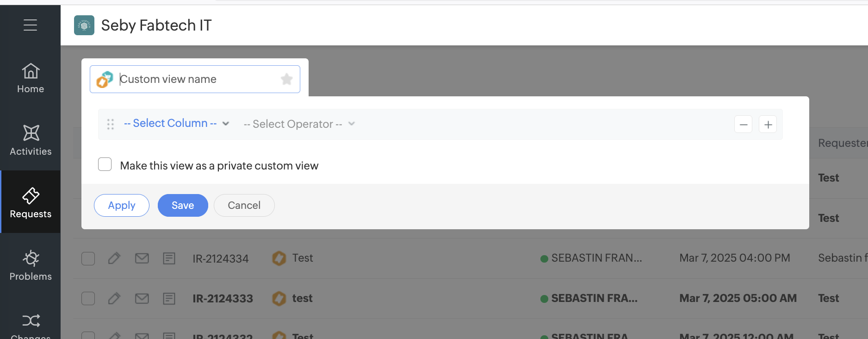Screen dimensions: 868x339
Task: Open notes icon for IR-2124333
Action: point(169,299)
